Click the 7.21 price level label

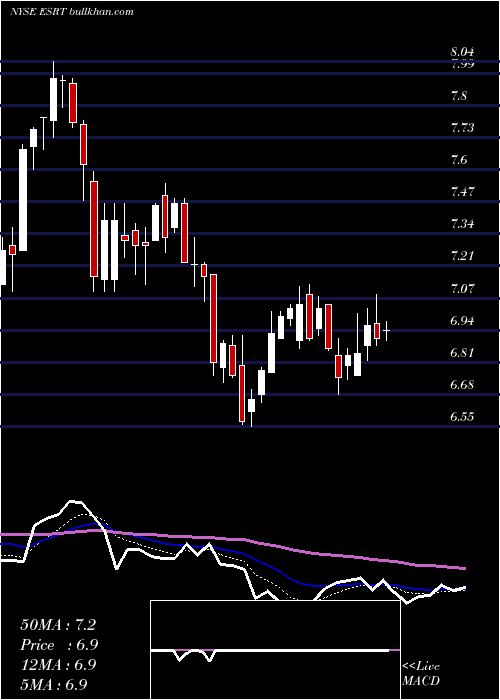click(462, 256)
